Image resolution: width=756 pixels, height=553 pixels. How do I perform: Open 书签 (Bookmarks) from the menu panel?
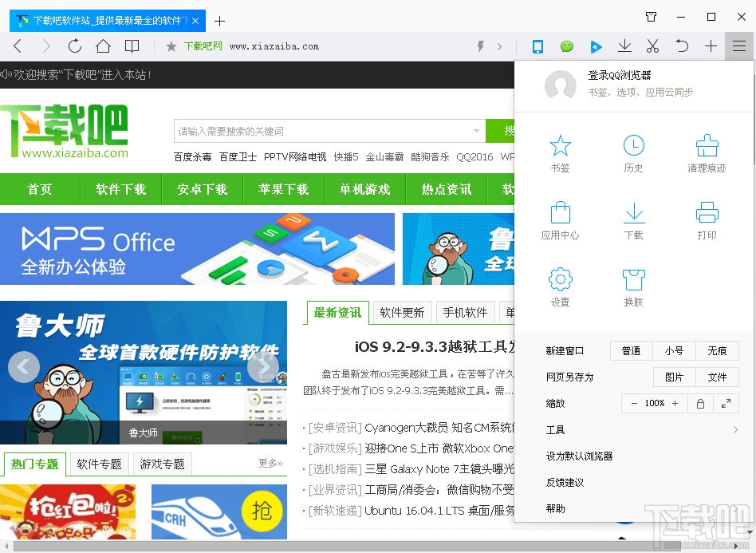pyautogui.click(x=561, y=152)
